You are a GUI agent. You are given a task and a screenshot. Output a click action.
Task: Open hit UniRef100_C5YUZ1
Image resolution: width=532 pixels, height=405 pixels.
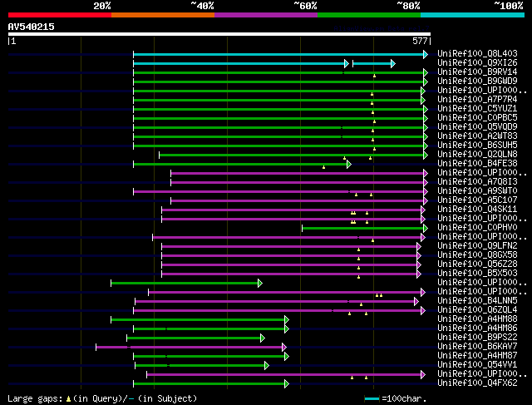coord(477,109)
